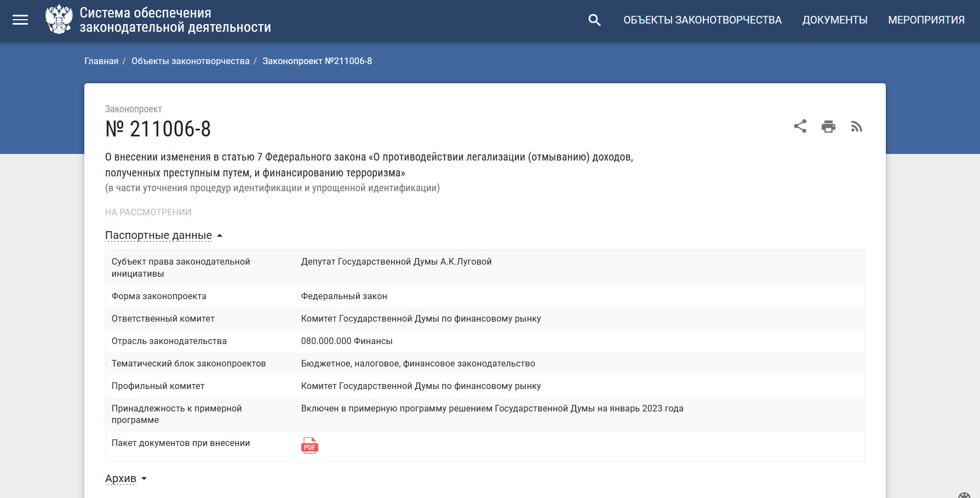Click the № 211006-8 bill heading
Image resolution: width=980 pixels, height=498 pixels.
coord(158,129)
